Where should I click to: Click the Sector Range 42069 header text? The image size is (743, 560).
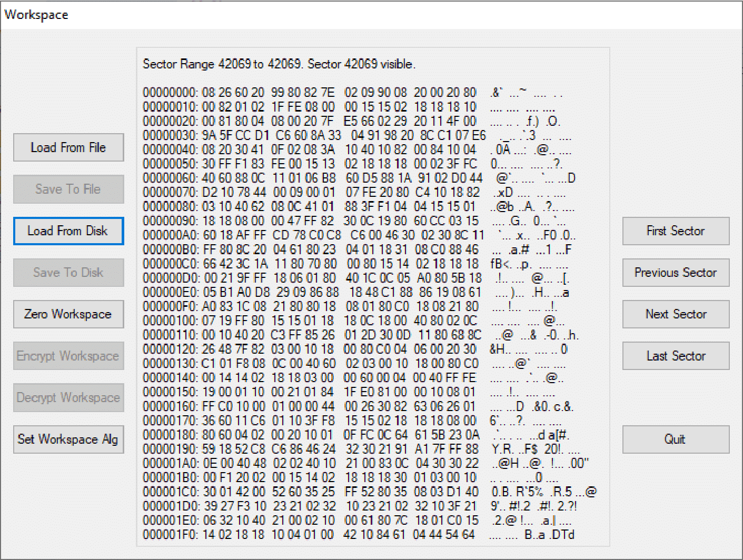click(279, 64)
